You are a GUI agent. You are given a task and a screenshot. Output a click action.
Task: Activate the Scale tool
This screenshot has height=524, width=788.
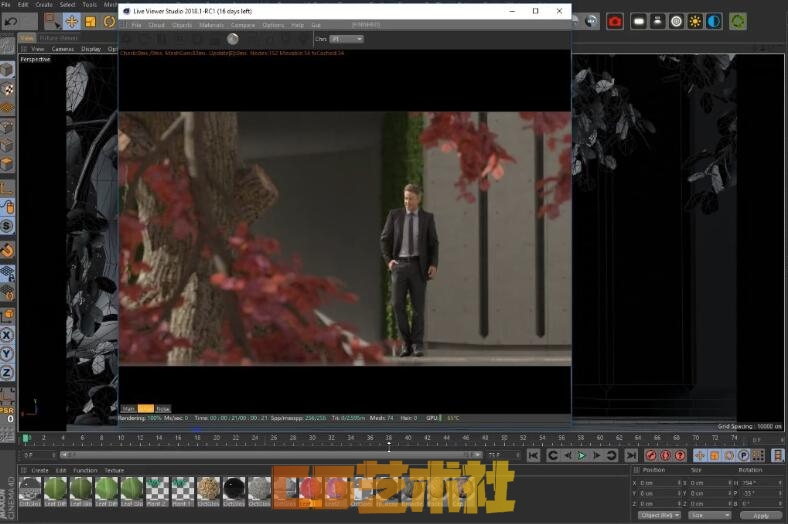[x=91, y=22]
